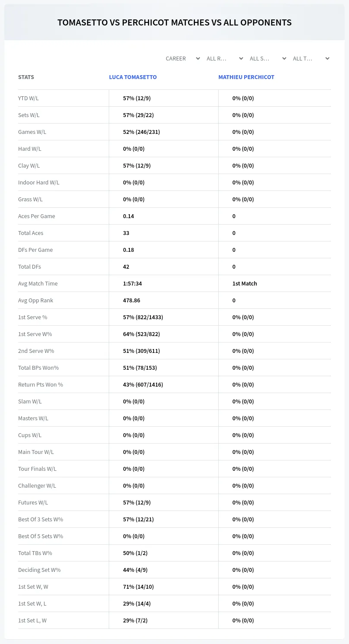Select the page title heading text
This screenshot has height=644, width=349.
click(174, 22)
